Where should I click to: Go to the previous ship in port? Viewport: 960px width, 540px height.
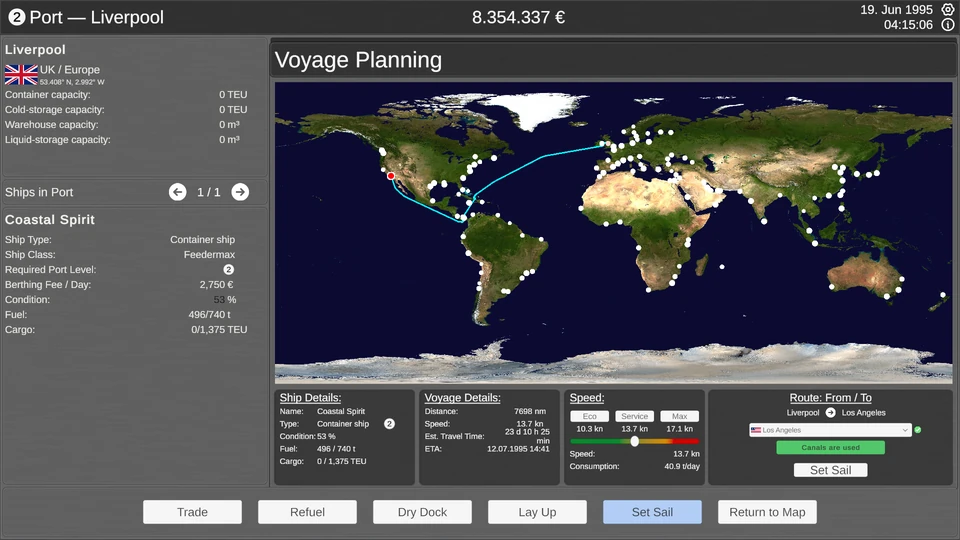pos(178,192)
